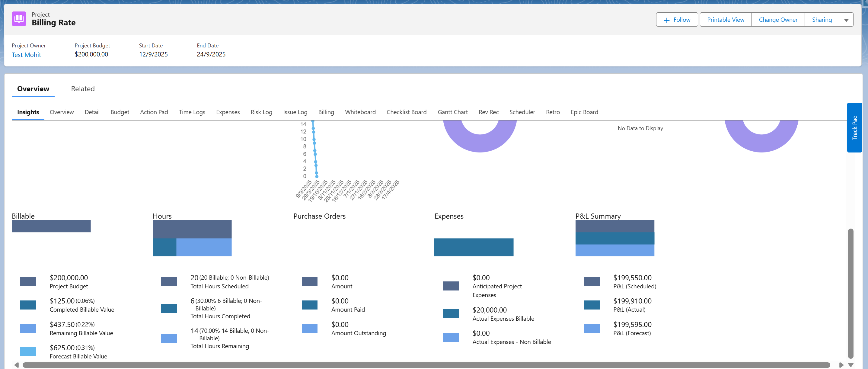Open the Retro tab
This screenshot has height=369, width=868.
coord(553,112)
